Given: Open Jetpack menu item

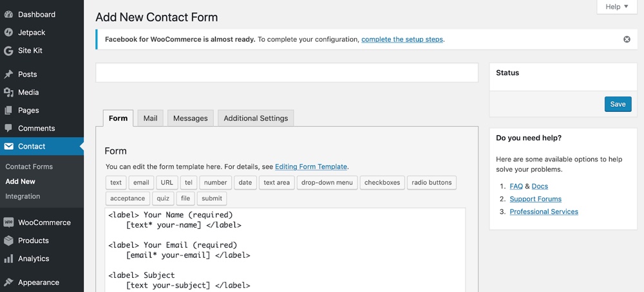Looking at the screenshot, I should [41, 32].
